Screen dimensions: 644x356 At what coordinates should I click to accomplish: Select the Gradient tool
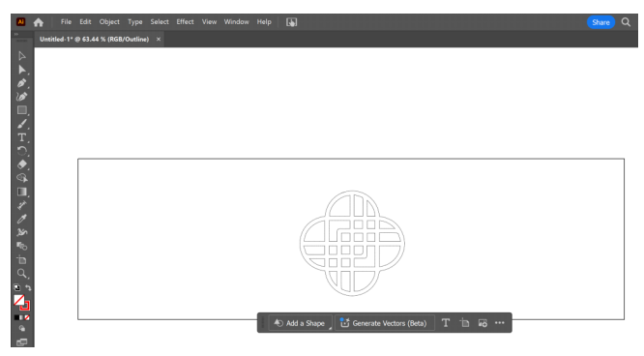click(22, 192)
